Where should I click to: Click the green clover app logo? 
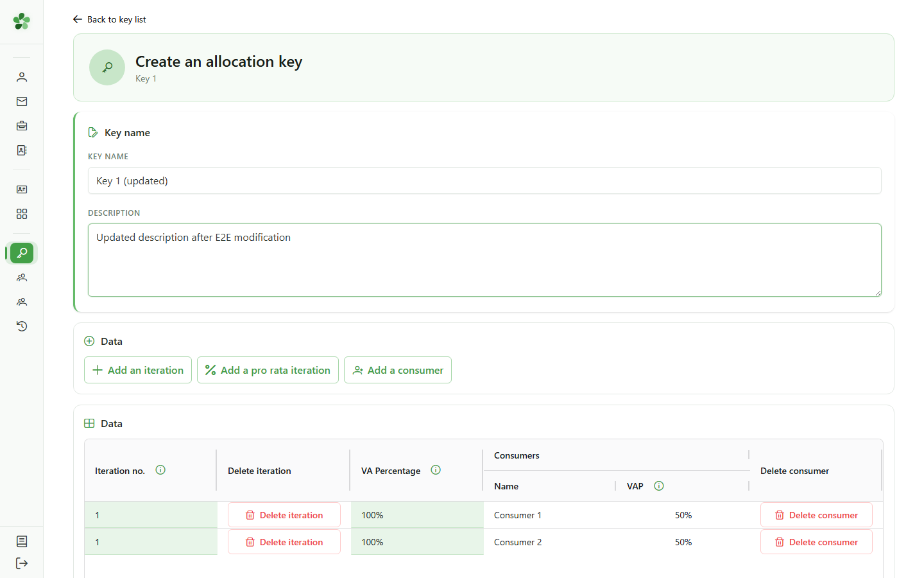coord(22,21)
